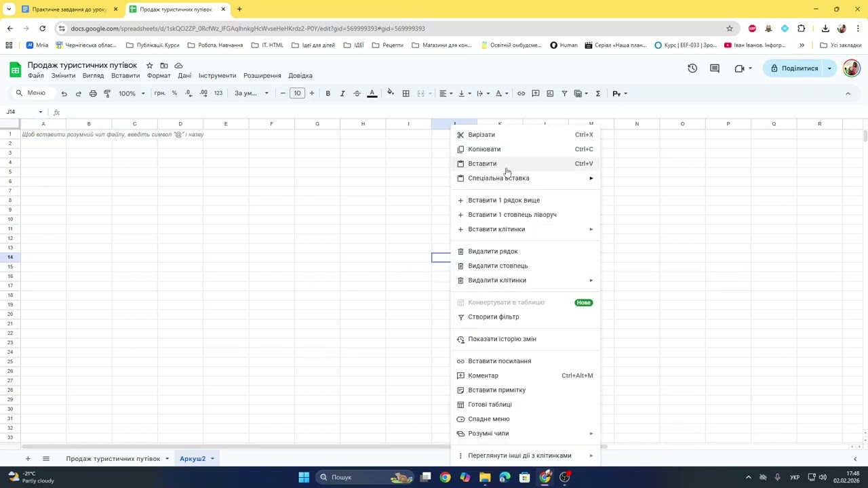The width and height of the screenshot is (868, 488).
Task: Open the Дані menu
Action: [x=184, y=76]
